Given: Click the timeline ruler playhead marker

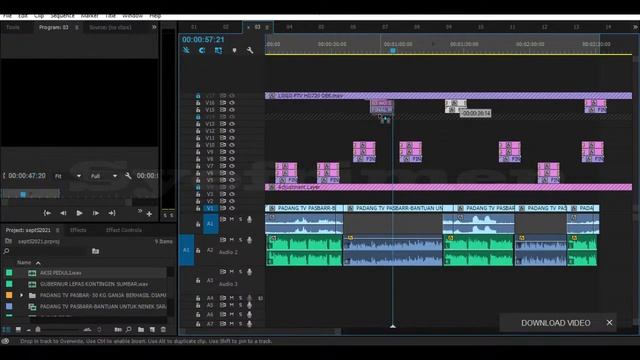Looking at the screenshot, I should click(393, 51).
